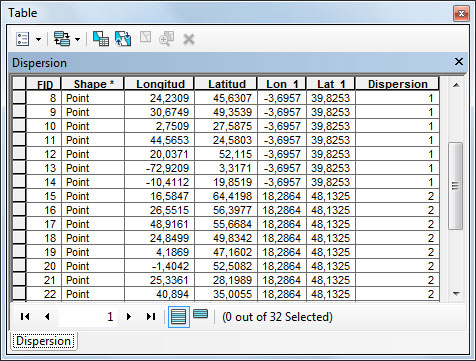This screenshot has width=476, height=361.
Task: Click the Lon_1 column header
Action: tap(282, 84)
